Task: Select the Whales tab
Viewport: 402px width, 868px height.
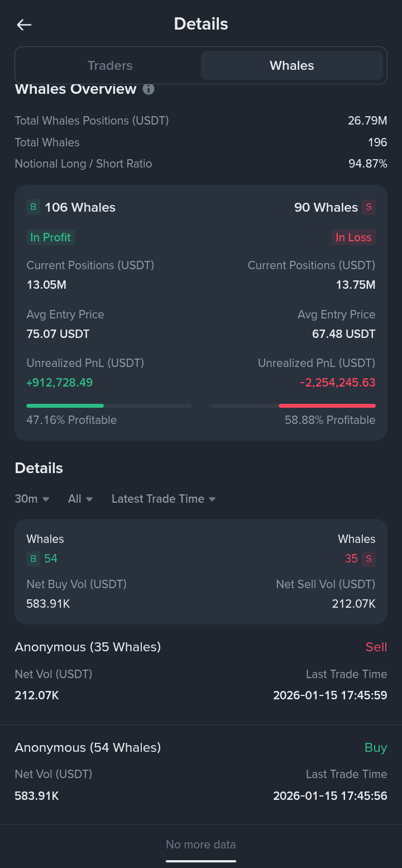Action: (x=291, y=65)
